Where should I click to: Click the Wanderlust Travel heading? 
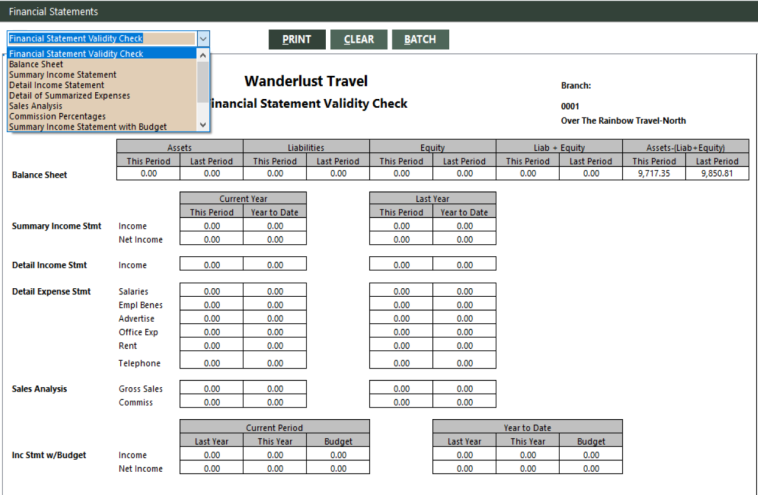306,81
